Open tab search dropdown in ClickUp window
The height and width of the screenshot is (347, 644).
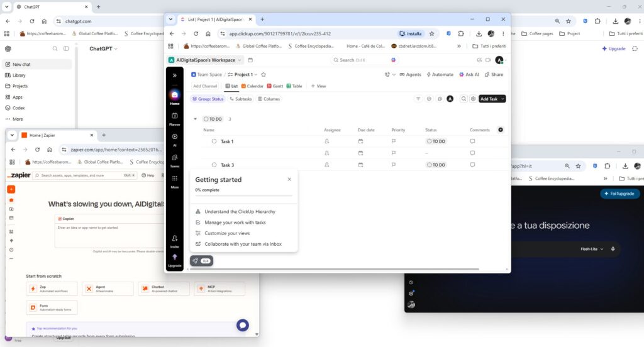[x=171, y=19]
